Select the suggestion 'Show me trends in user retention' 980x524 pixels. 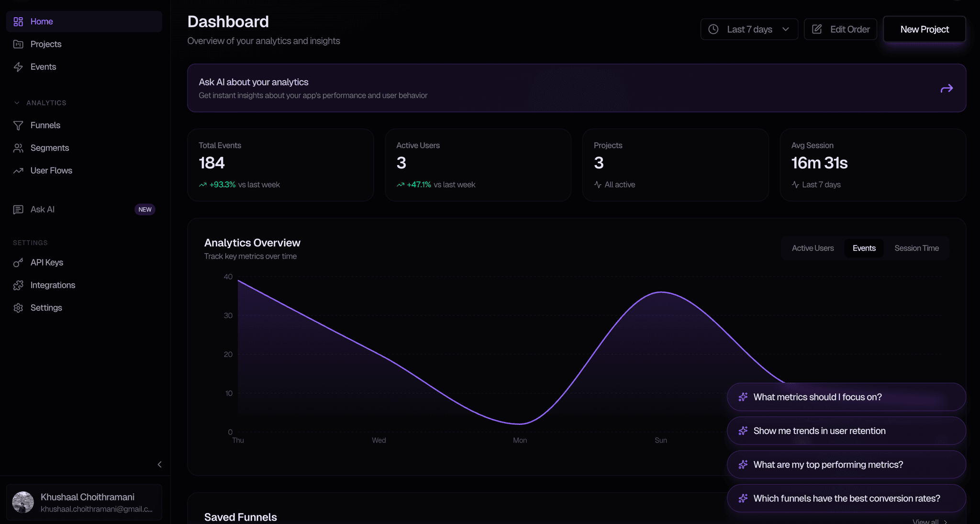(846, 430)
